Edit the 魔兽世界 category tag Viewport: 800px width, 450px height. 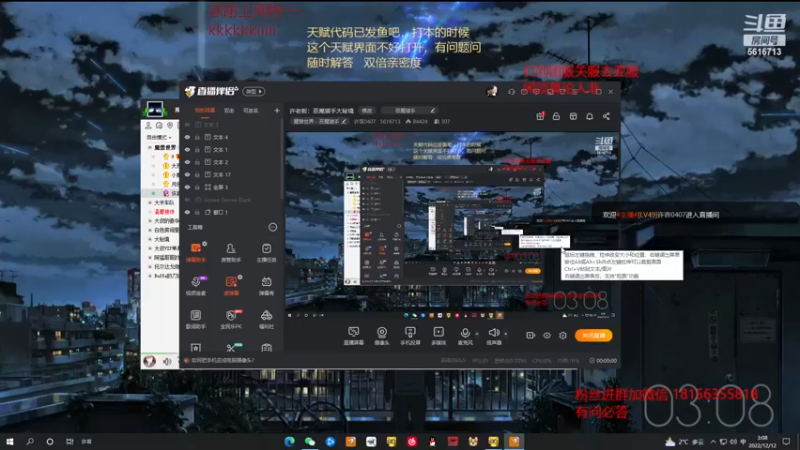point(320,121)
